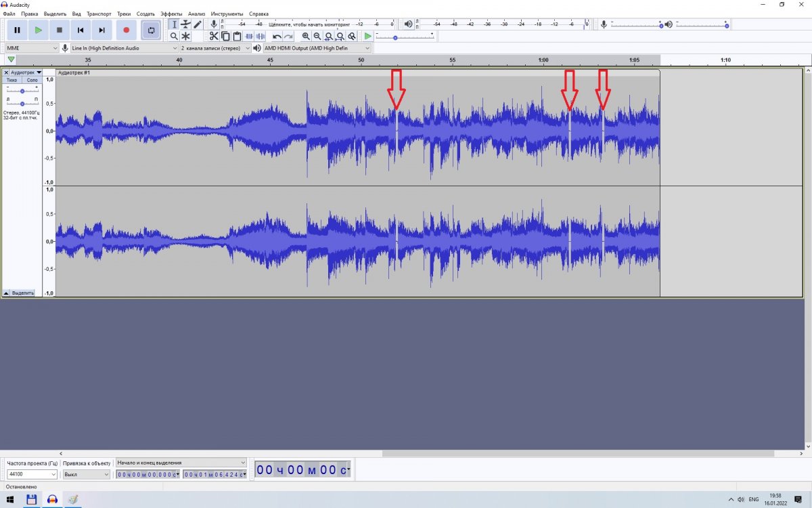Fit selection to window width
This screenshot has height=508, width=812.
[x=329, y=36]
